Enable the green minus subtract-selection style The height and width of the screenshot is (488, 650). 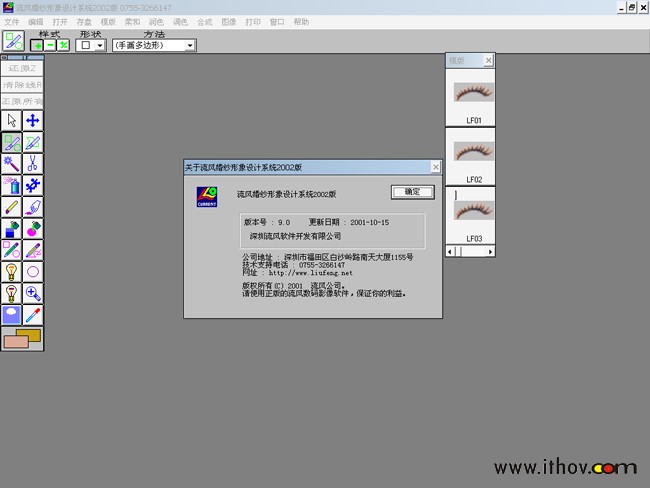coord(50,45)
